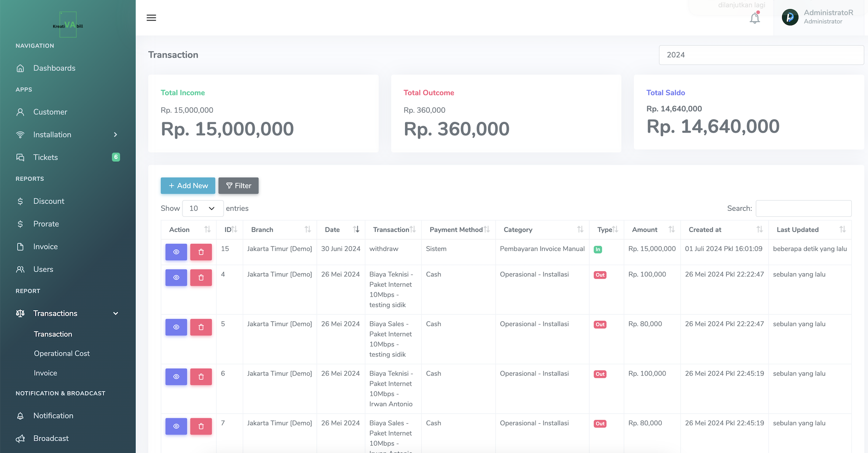The height and width of the screenshot is (453, 868).
Task: View transaction ID 15 details eye icon
Action: coord(176,252)
